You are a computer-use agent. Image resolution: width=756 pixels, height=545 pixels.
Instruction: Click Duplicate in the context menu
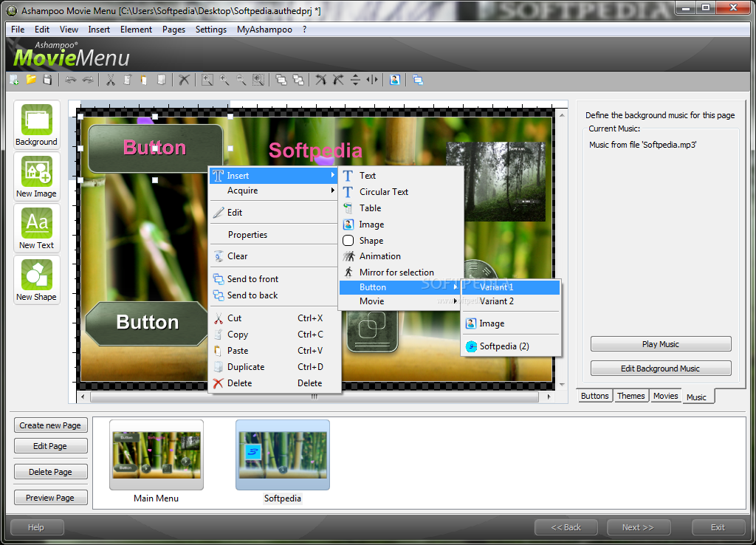[274, 367]
